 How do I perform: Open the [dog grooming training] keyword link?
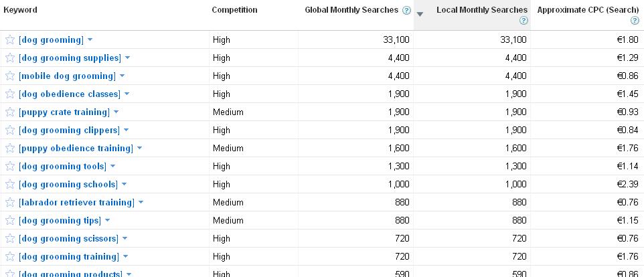(68, 256)
